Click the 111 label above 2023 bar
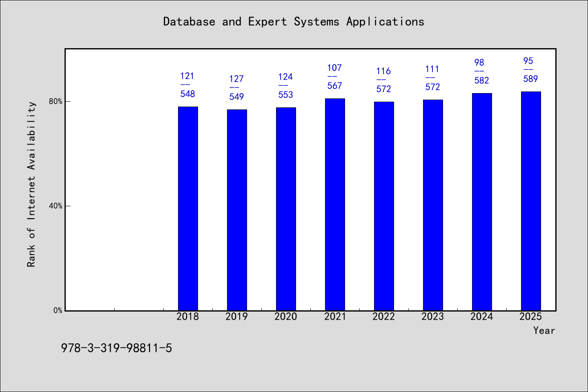This screenshot has width=588, height=392. [432, 69]
